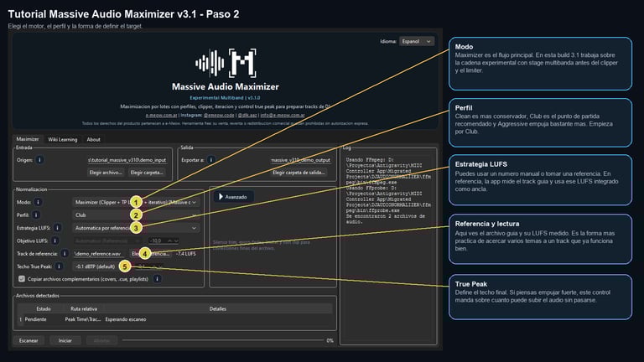Screen dimensions: 644x362
Task: Click the info icon for Objetivo LUFS
Action: coord(55,240)
